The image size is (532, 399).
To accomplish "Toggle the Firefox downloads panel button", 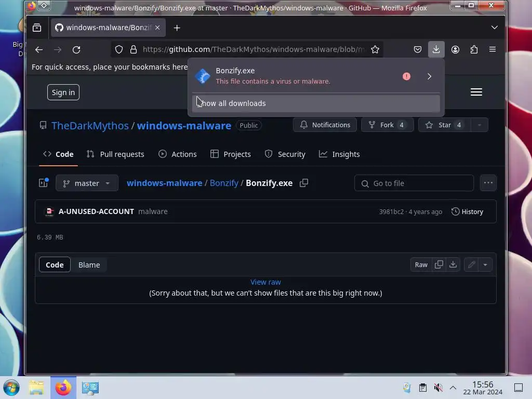I will coord(436,49).
